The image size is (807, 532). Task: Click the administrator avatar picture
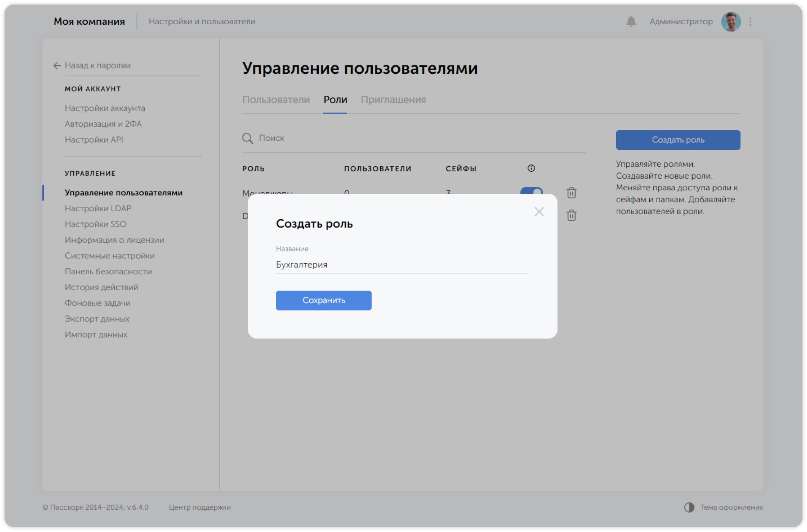coord(731,21)
